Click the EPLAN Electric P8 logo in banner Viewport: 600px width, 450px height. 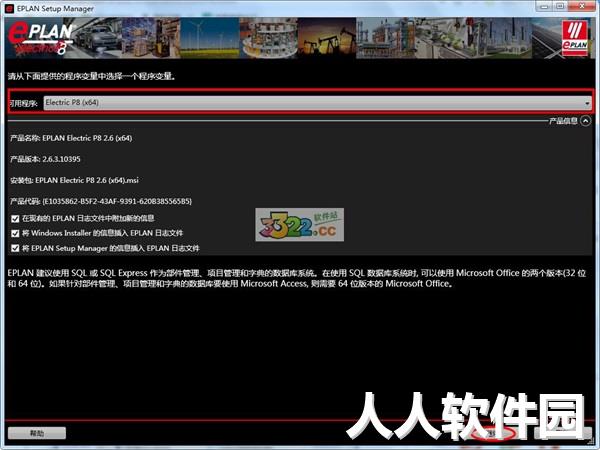click(x=40, y=38)
